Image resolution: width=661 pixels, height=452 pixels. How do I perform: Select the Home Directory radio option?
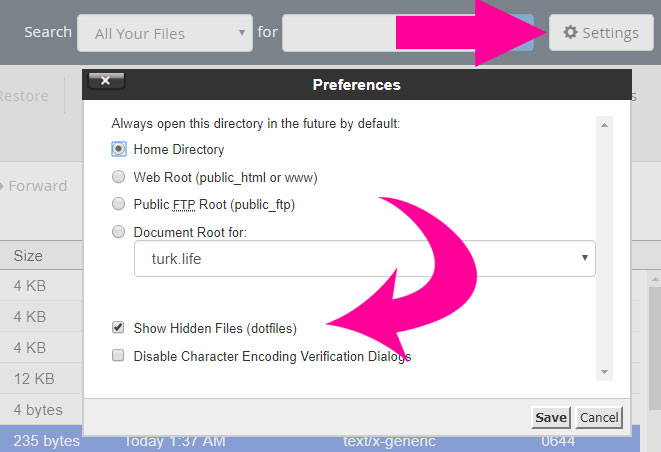[118, 149]
